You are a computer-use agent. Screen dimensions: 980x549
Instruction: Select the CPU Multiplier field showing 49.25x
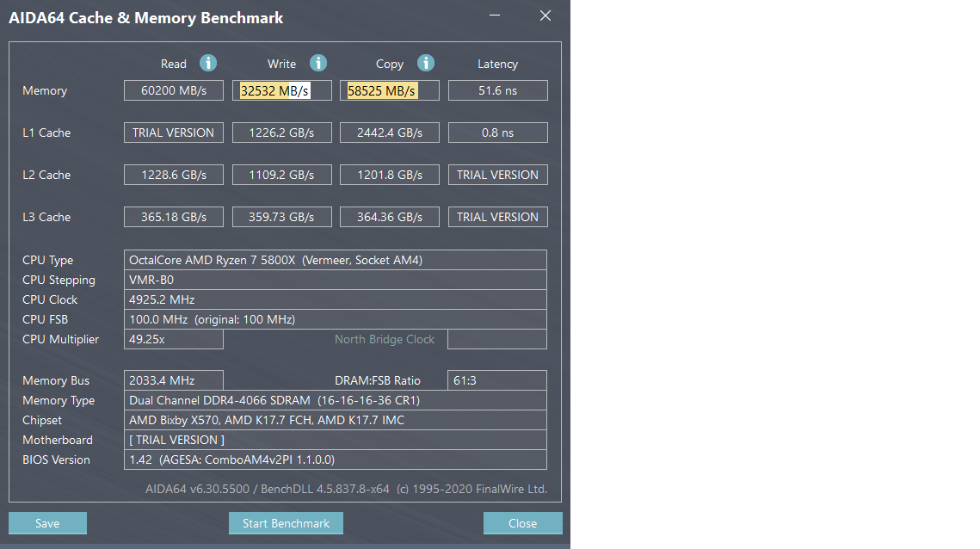[173, 338]
